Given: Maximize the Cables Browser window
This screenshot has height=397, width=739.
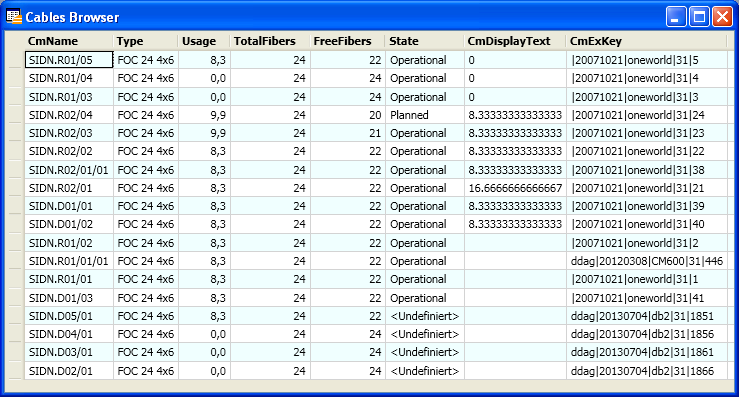Looking at the screenshot, I should click(699, 17).
